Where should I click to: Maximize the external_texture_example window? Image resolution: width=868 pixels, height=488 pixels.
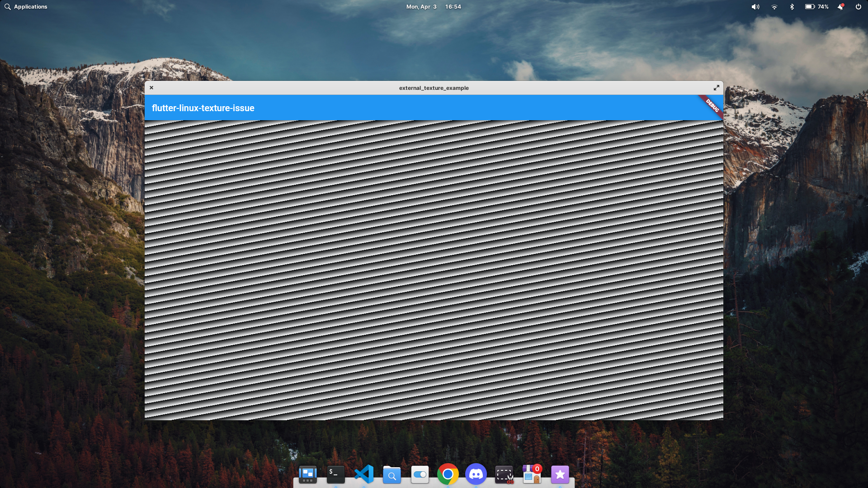click(716, 88)
